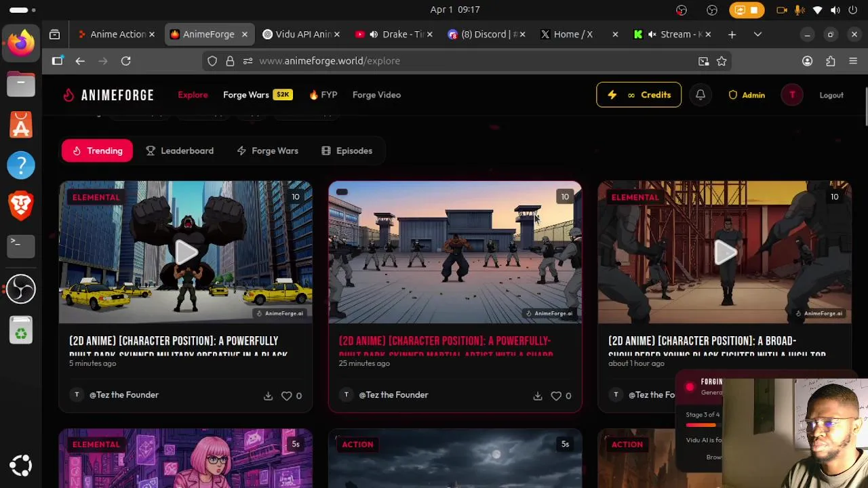The height and width of the screenshot is (488, 868).
Task: Open the Admin link
Action: [746, 95]
